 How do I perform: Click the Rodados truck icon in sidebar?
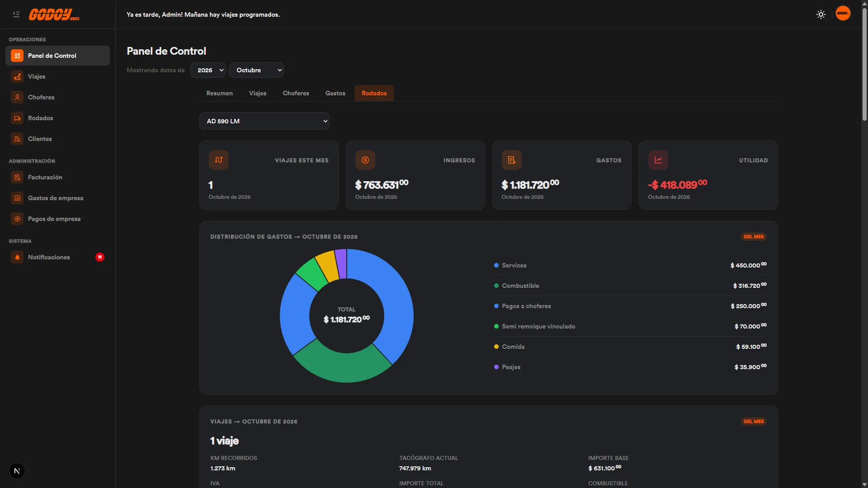tap(17, 118)
